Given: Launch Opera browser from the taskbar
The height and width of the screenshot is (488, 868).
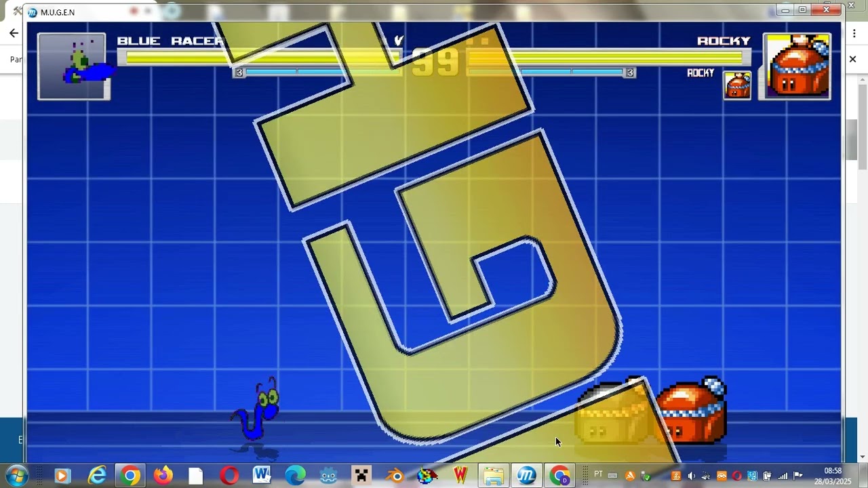Looking at the screenshot, I should [x=229, y=476].
